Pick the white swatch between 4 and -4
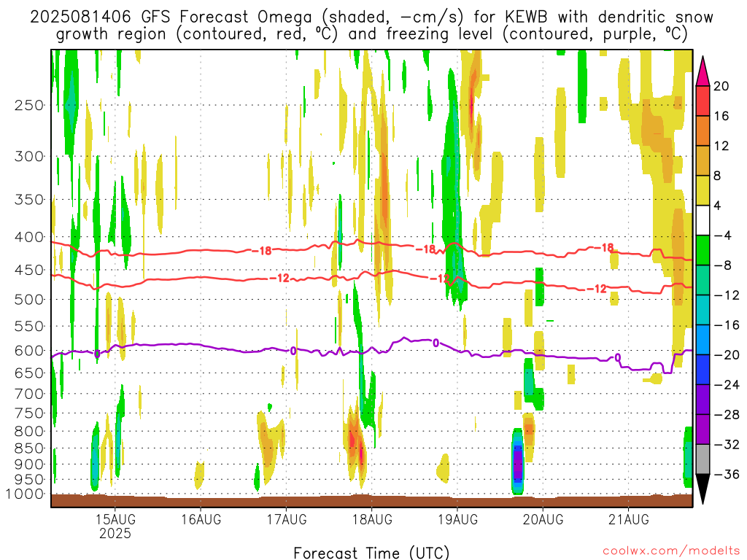Viewport: 747px width, 560px height. [x=703, y=220]
